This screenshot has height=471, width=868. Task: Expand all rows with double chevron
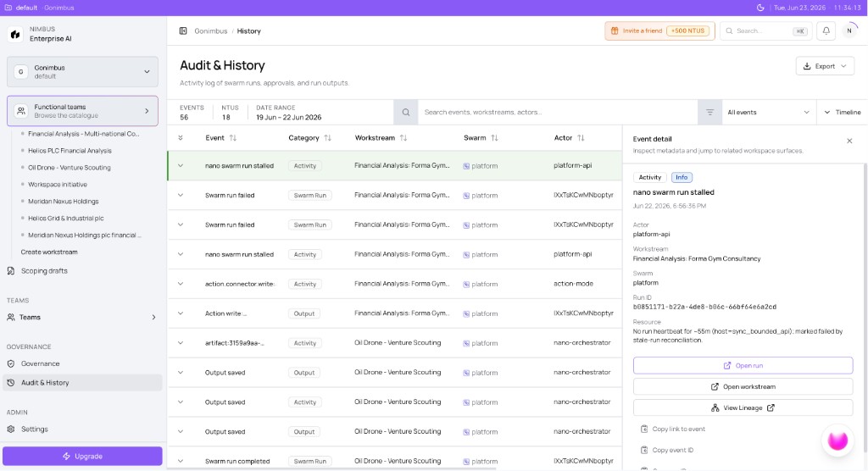pyautogui.click(x=181, y=138)
